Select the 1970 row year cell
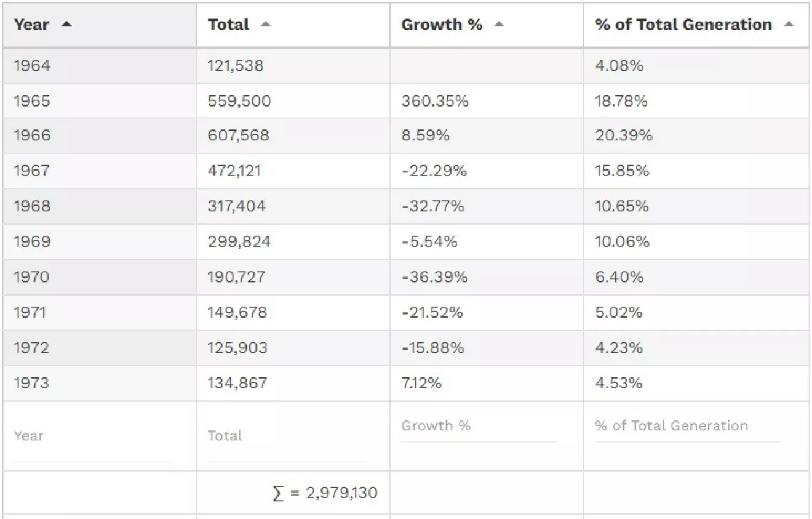 31,277
